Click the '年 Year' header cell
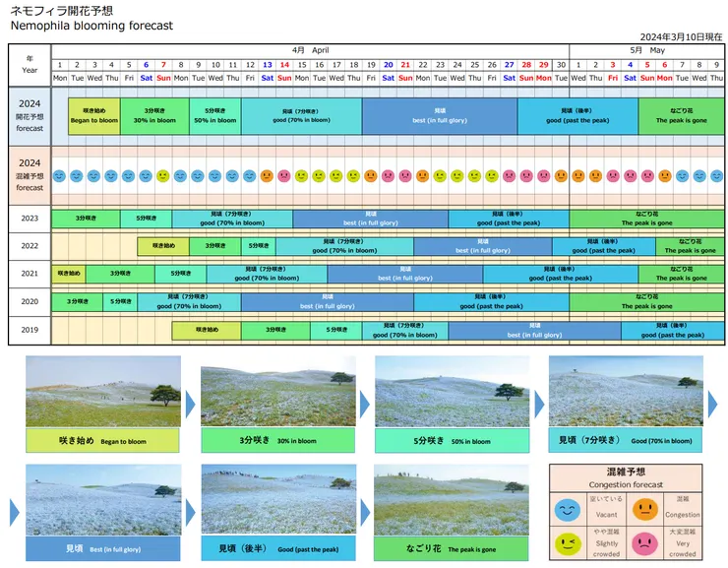The height and width of the screenshot is (568, 728). coord(30,65)
